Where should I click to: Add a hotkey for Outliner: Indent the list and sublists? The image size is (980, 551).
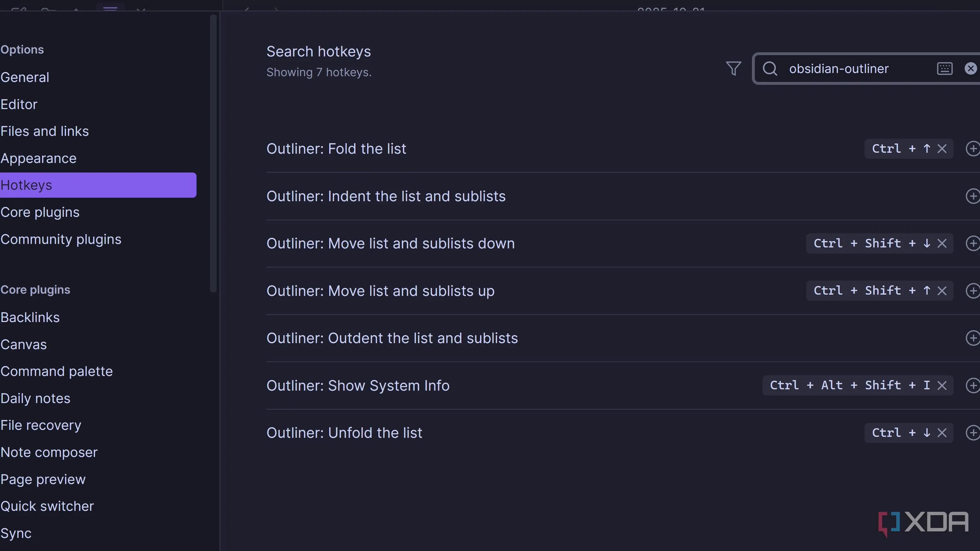pos(973,196)
